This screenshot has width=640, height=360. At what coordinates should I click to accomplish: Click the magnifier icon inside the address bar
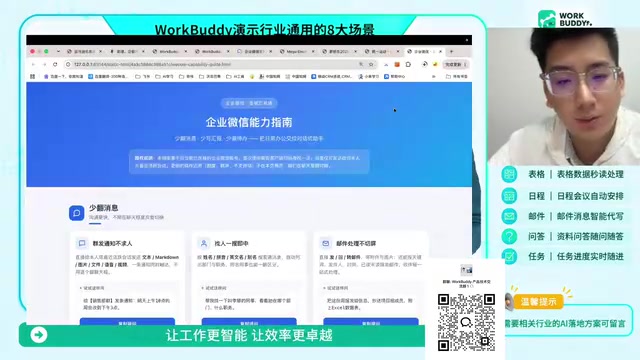(x=361, y=64)
